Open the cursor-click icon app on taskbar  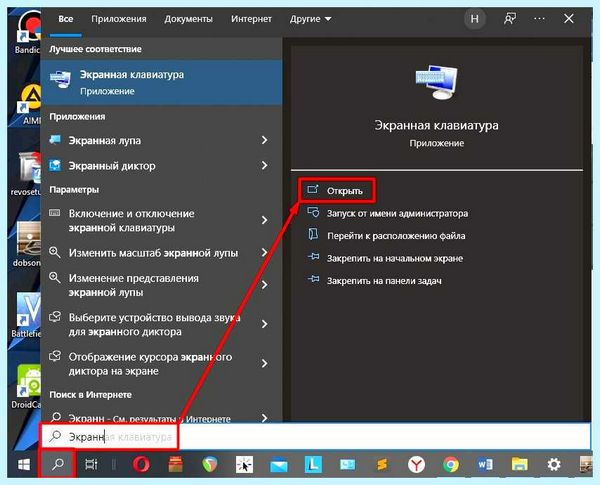tap(244, 465)
